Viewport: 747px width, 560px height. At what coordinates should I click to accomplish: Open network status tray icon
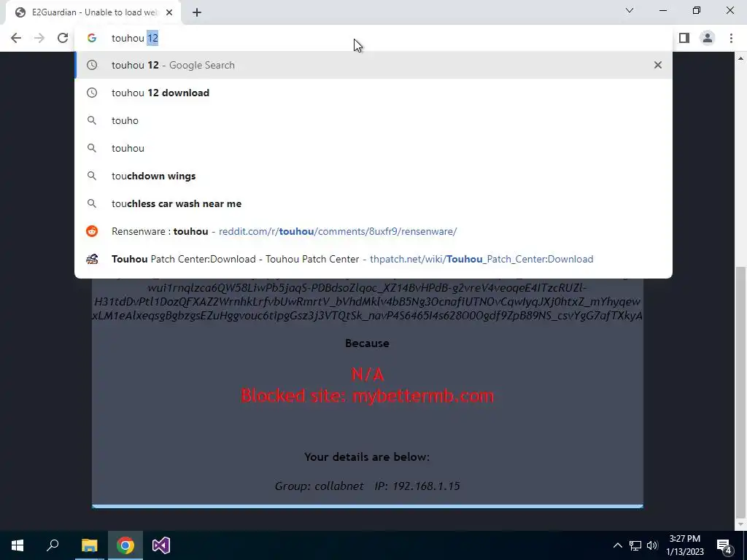(x=635, y=545)
